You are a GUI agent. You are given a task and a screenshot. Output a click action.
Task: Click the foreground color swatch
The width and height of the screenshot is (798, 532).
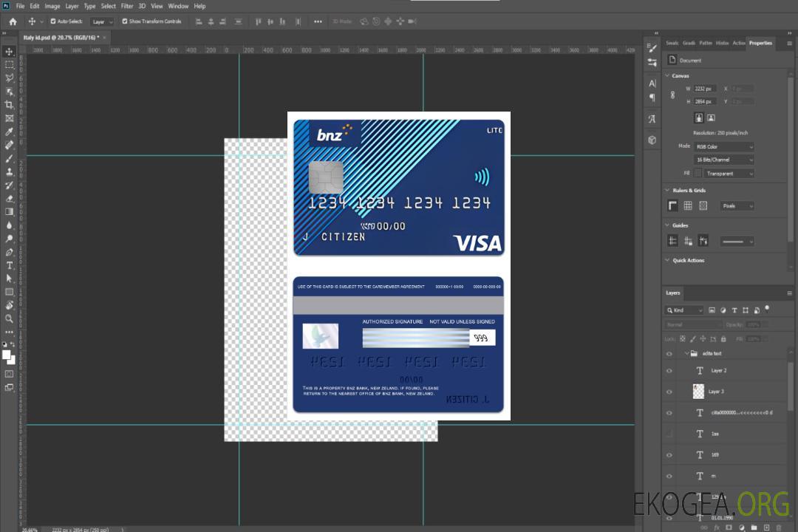(x=7, y=355)
